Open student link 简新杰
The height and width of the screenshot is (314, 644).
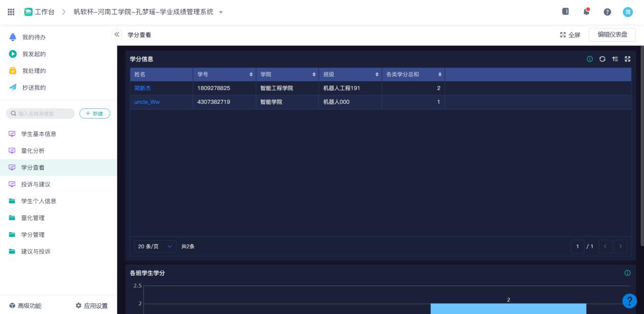pos(142,88)
